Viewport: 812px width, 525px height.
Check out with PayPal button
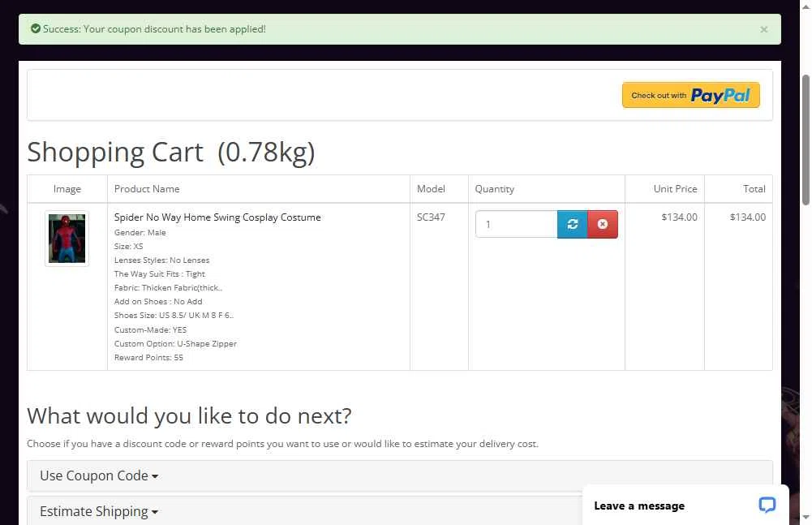tap(691, 96)
